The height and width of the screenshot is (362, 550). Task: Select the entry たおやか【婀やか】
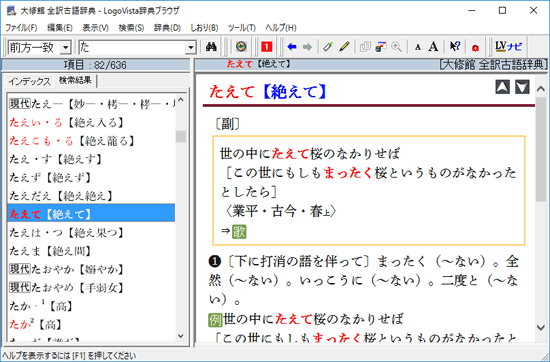click(x=91, y=269)
